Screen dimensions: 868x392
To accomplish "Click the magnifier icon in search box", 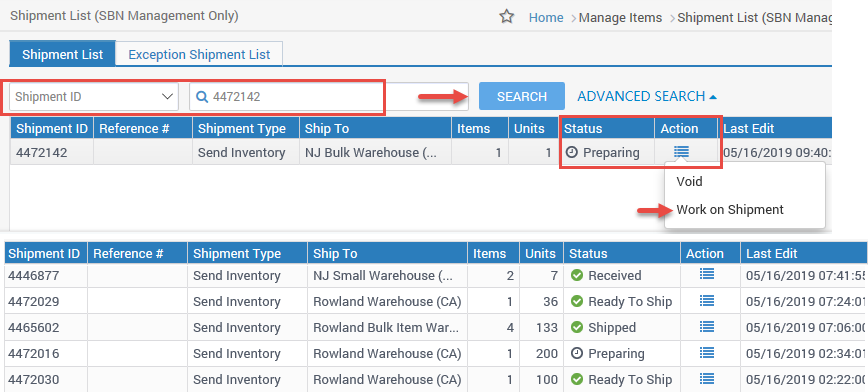I will pos(203,97).
